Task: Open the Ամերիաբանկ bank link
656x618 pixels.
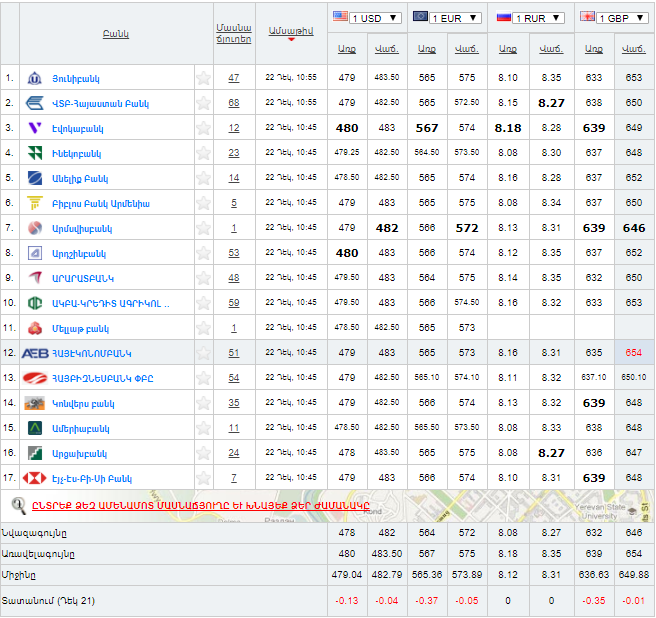Action: 80,428
